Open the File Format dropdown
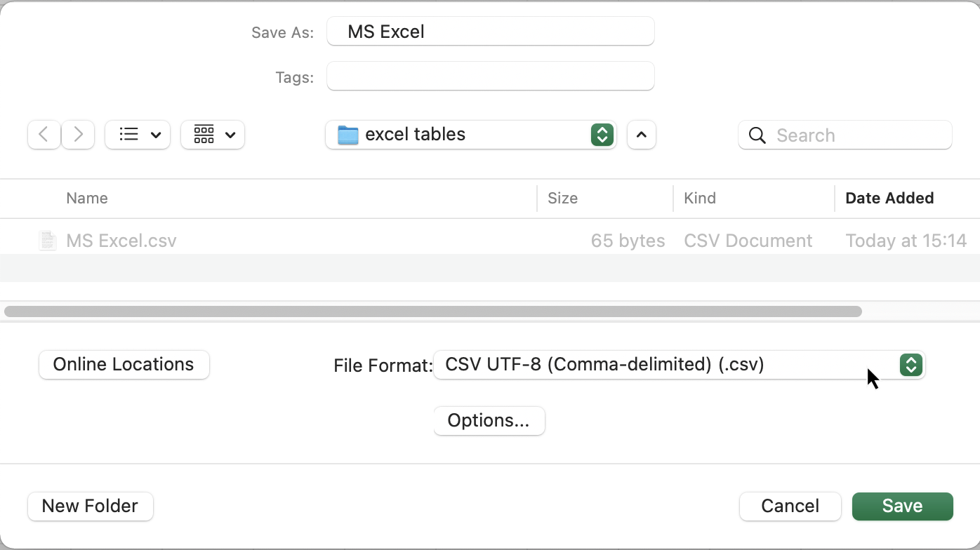Viewport: 980px width, 550px height. tap(911, 365)
